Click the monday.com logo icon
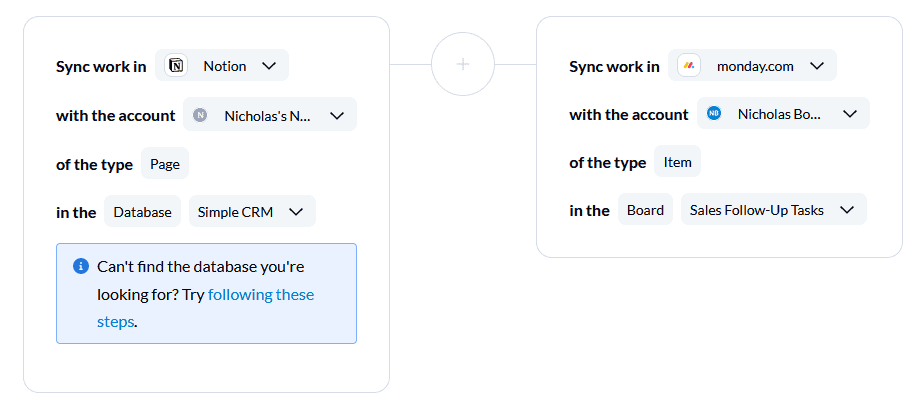916x401 pixels. [x=689, y=65]
